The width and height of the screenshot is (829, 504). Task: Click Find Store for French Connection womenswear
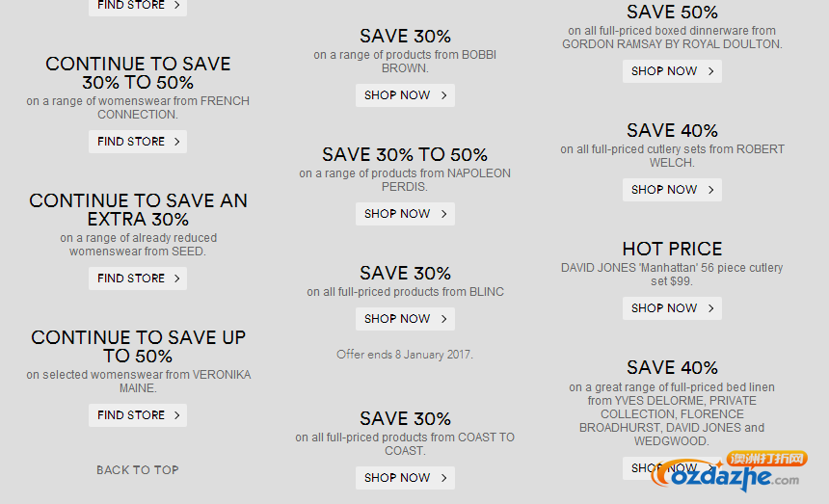[x=138, y=142]
